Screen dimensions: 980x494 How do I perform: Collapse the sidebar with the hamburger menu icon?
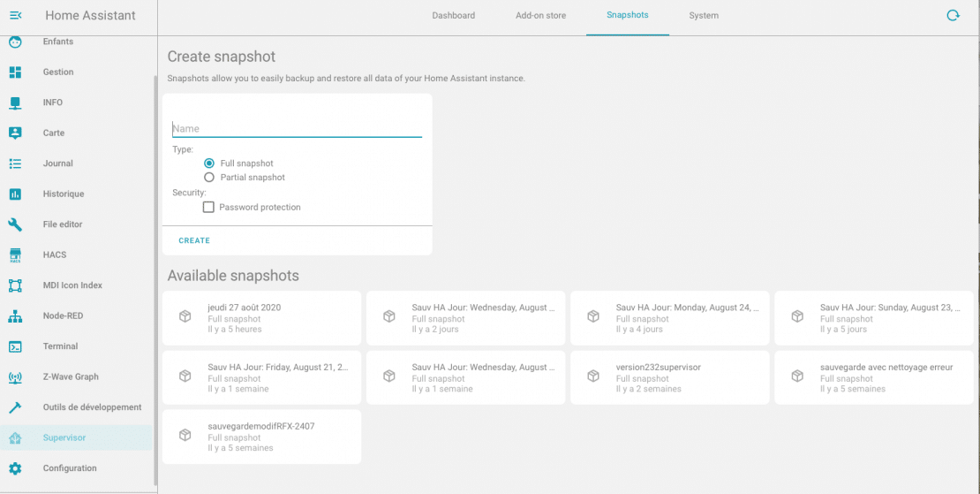pos(16,16)
